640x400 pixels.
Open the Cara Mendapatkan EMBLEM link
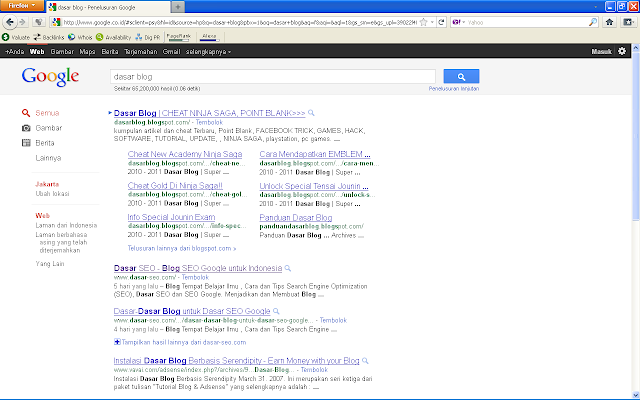pos(315,154)
